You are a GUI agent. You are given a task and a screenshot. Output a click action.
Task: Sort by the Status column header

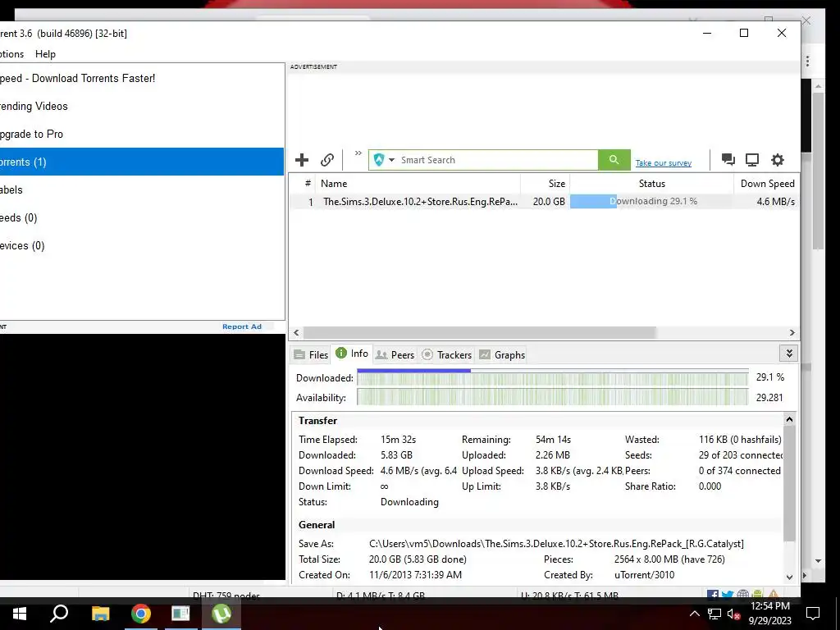(651, 183)
